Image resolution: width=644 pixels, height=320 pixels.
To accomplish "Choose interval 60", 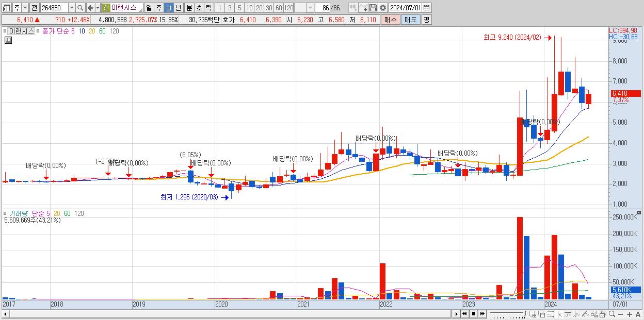I will 279,8.
